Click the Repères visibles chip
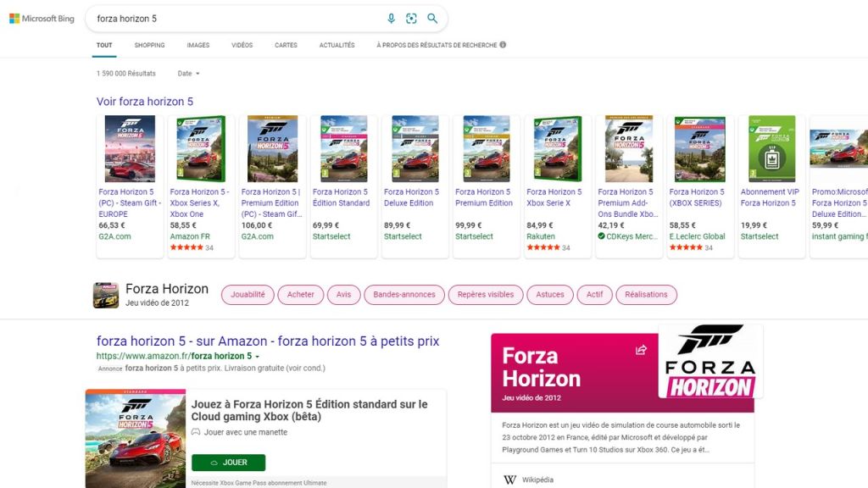The width and height of the screenshot is (868, 488). coord(486,294)
